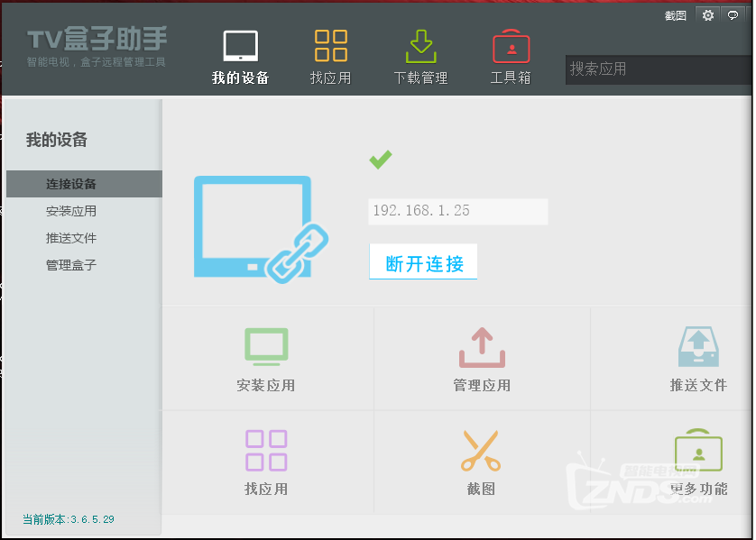Focus the 搜索应用 search box
The height and width of the screenshot is (540, 756).
[x=659, y=69]
